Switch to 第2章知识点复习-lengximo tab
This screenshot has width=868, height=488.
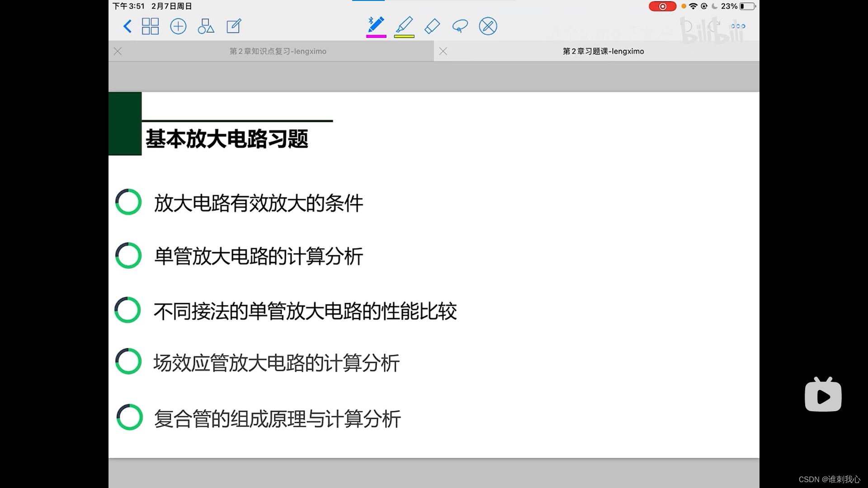[x=278, y=52]
